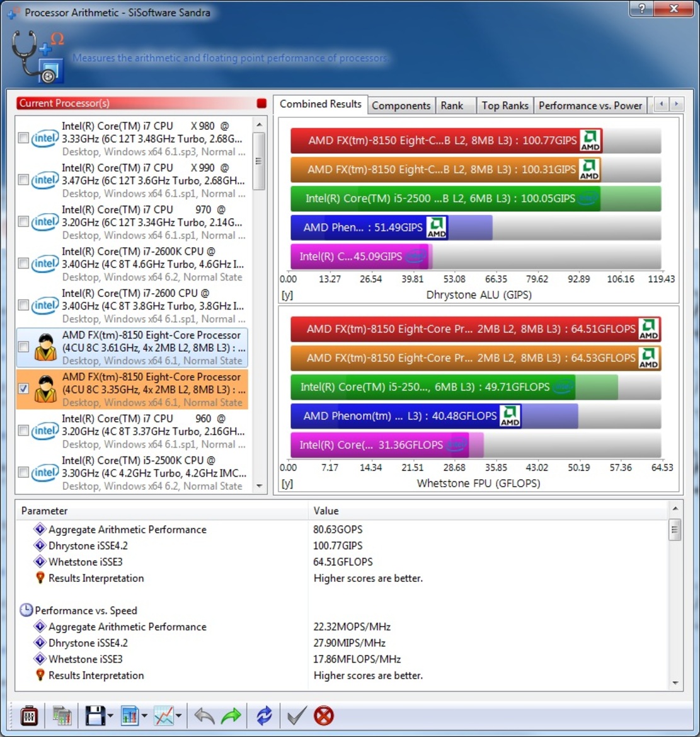Click parameter table scroll up arrow

tap(675, 509)
